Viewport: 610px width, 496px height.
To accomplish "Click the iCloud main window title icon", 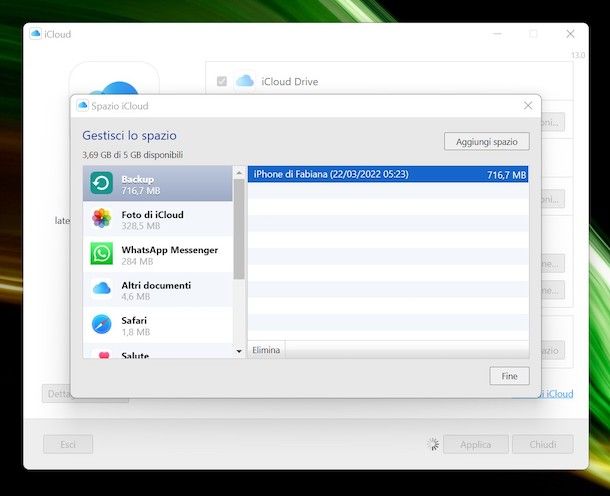I will click(35, 34).
